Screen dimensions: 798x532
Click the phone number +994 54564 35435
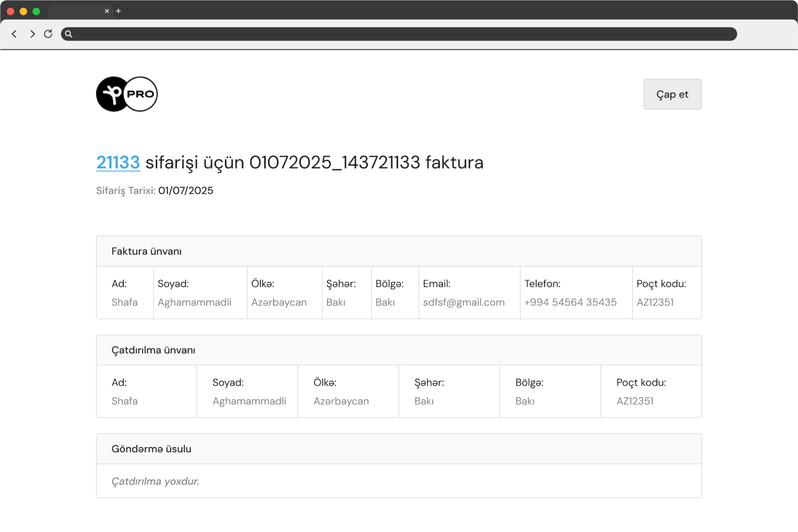pyautogui.click(x=570, y=302)
